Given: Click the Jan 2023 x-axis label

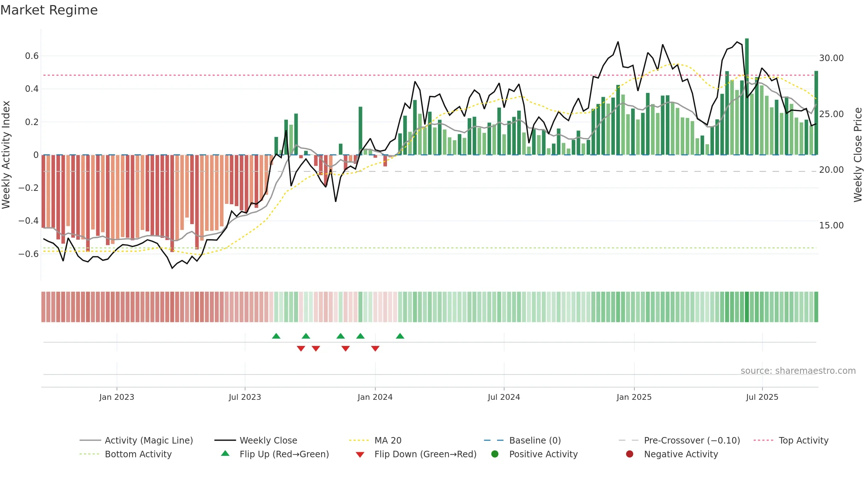Looking at the screenshot, I should (x=117, y=397).
